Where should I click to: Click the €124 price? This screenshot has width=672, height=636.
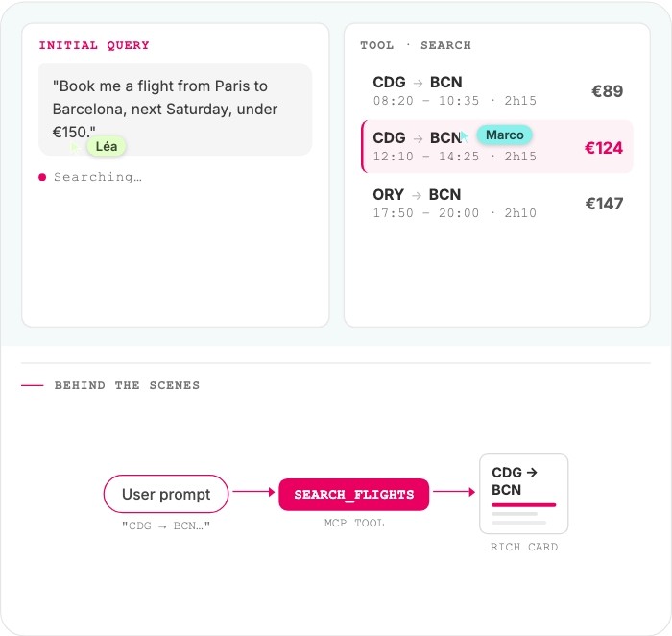pos(604,148)
